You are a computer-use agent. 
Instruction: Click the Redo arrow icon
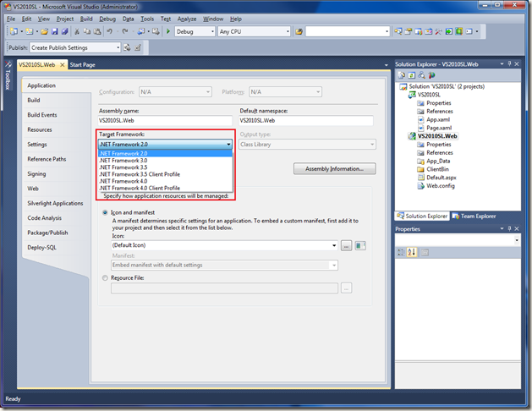125,31
